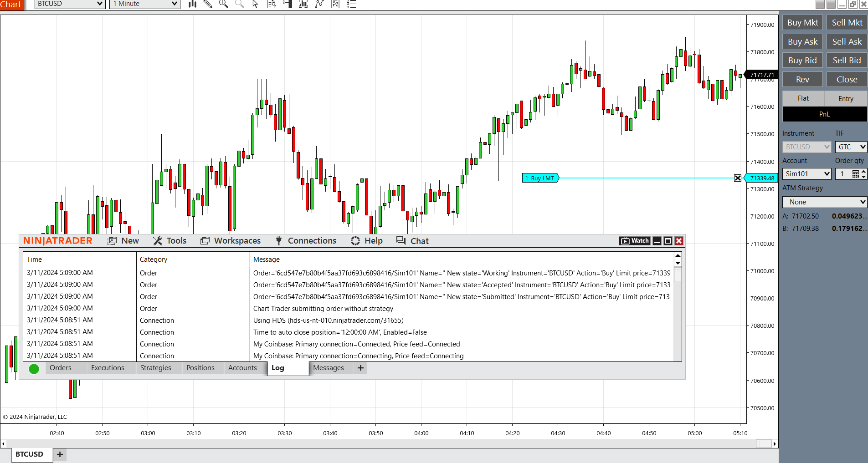Click the green connection status indicator

click(x=34, y=369)
